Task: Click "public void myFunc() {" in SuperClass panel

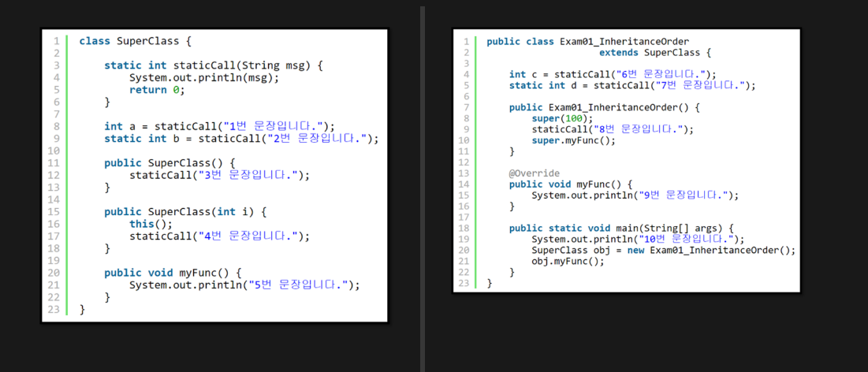Action: pyautogui.click(x=173, y=273)
